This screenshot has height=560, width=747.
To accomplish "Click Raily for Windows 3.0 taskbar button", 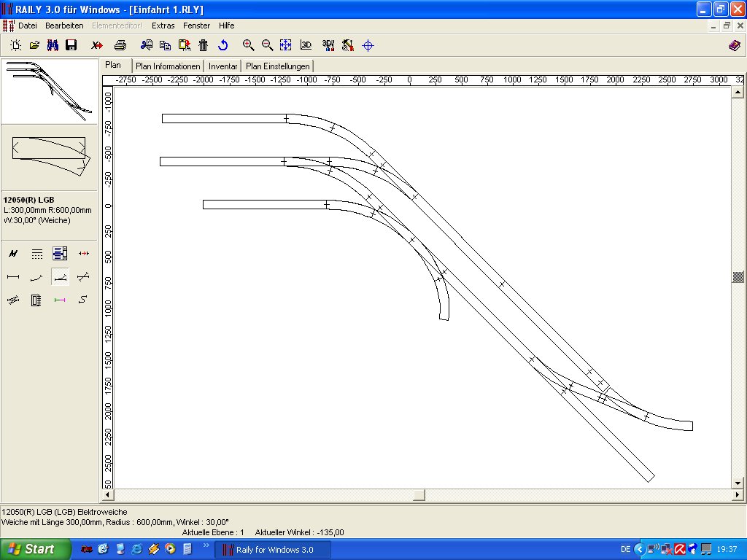I will coord(273,550).
